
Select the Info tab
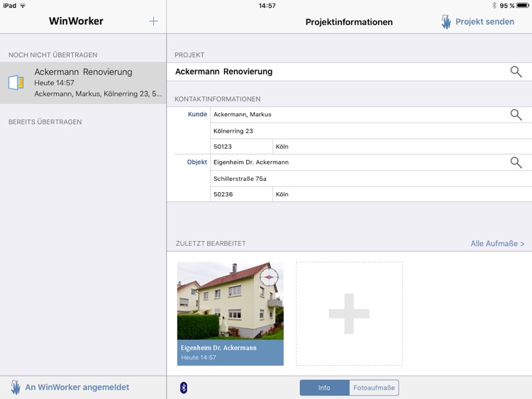tap(324, 388)
